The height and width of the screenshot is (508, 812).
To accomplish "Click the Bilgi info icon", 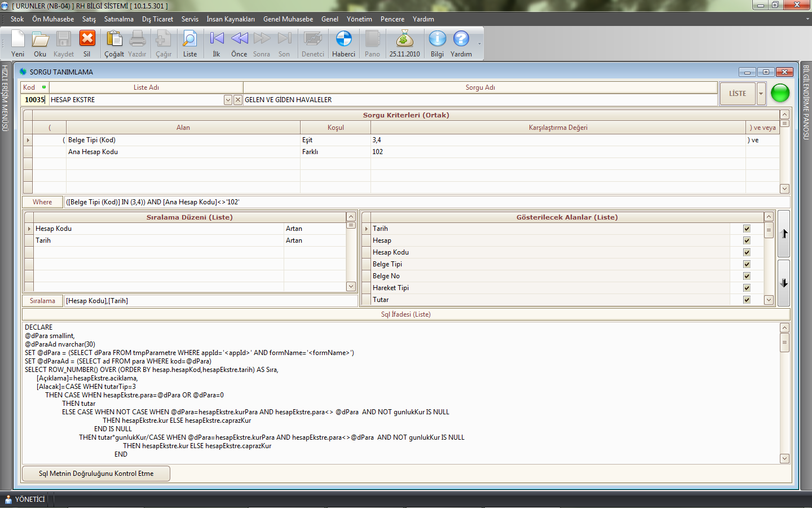I will pos(437,40).
